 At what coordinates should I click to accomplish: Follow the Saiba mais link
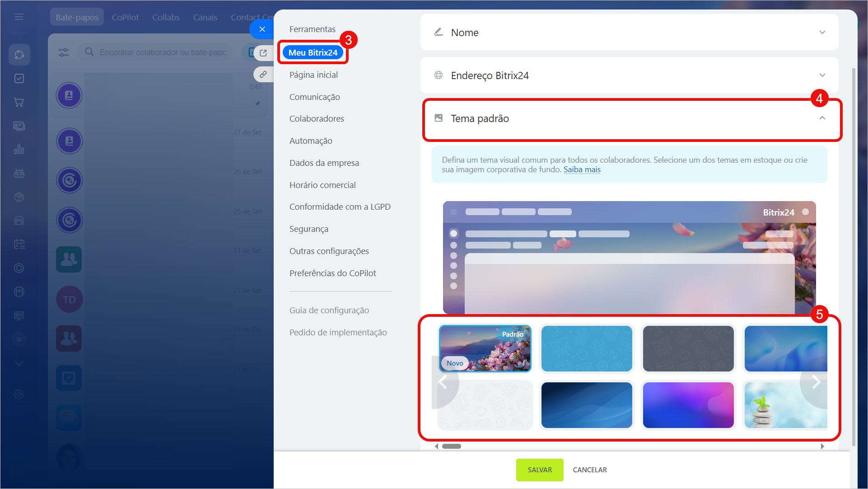582,170
